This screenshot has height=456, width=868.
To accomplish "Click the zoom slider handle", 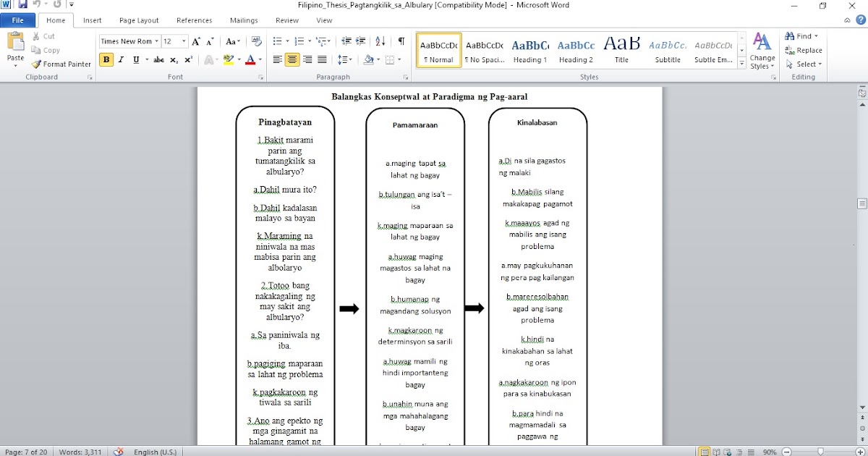I will (820, 452).
